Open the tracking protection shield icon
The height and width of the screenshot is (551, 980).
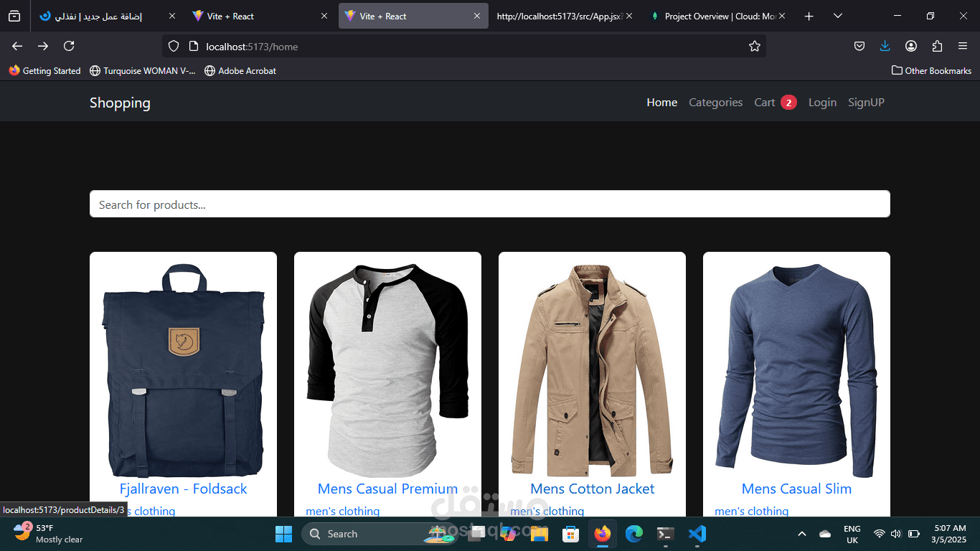173,45
